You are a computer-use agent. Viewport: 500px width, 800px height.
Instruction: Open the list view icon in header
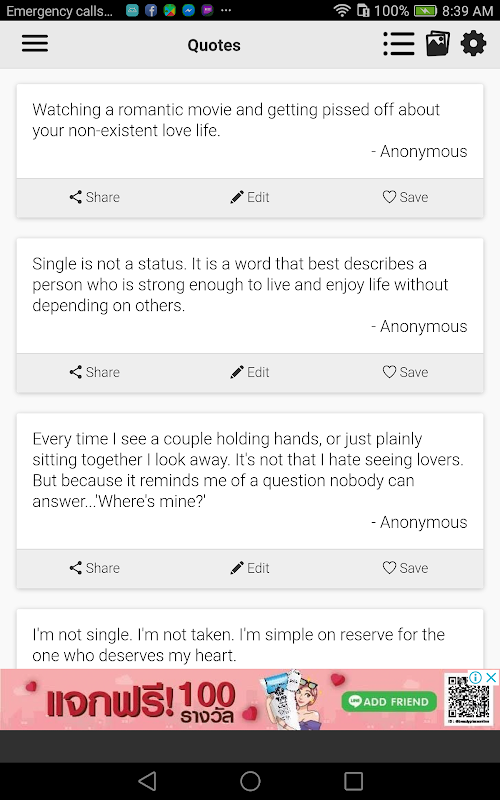399,44
